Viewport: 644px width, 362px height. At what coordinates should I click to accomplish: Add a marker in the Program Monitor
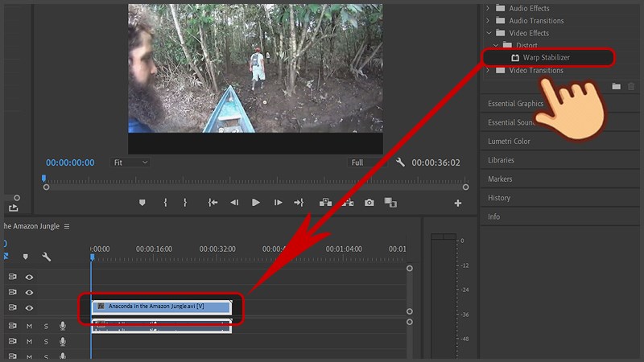(x=142, y=203)
